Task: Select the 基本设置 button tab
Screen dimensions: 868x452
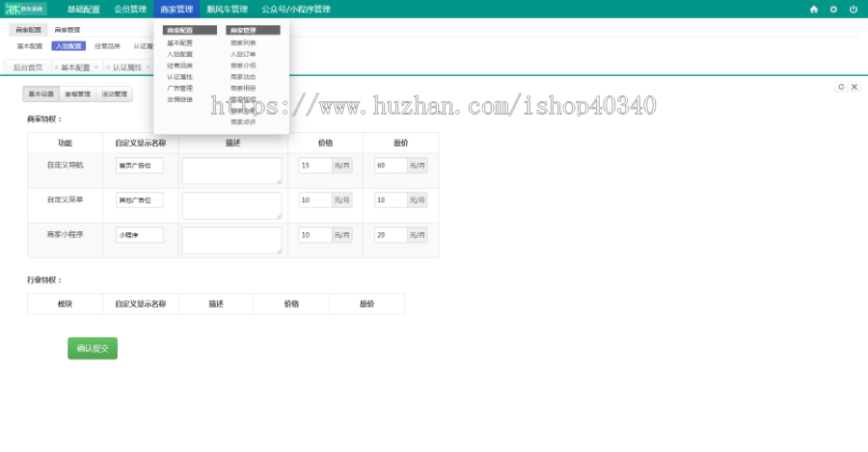Action: click(x=41, y=94)
